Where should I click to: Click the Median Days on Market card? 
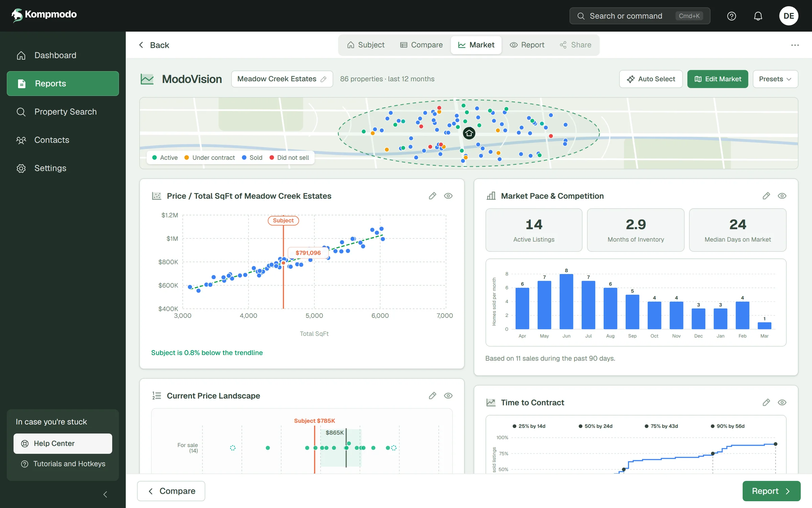tap(738, 230)
